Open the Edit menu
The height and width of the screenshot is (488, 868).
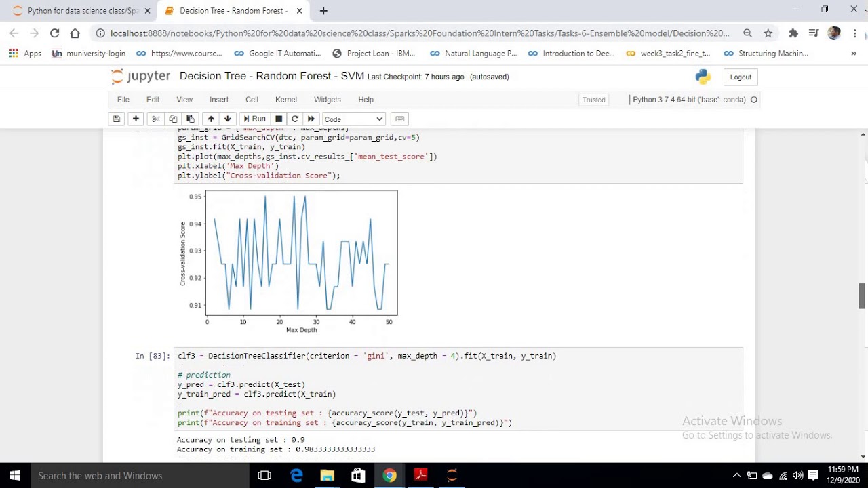153,100
